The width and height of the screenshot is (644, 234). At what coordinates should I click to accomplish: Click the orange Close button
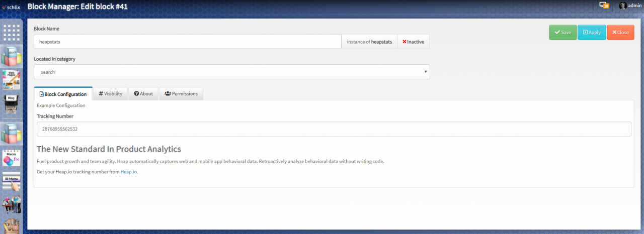coord(620,32)
